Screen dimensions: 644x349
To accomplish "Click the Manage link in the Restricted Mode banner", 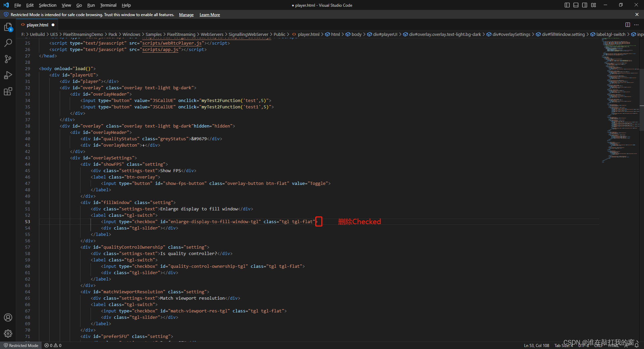I will pos(186,15).
